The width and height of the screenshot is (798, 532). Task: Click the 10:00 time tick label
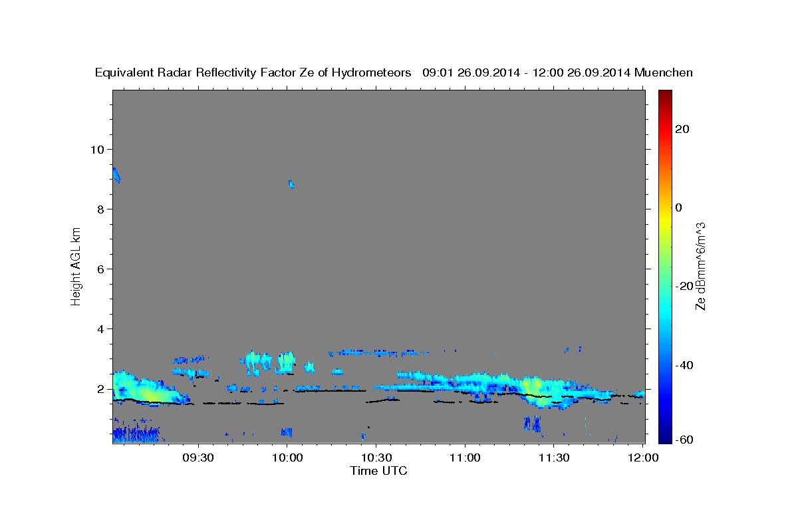(x=287, y=458)
